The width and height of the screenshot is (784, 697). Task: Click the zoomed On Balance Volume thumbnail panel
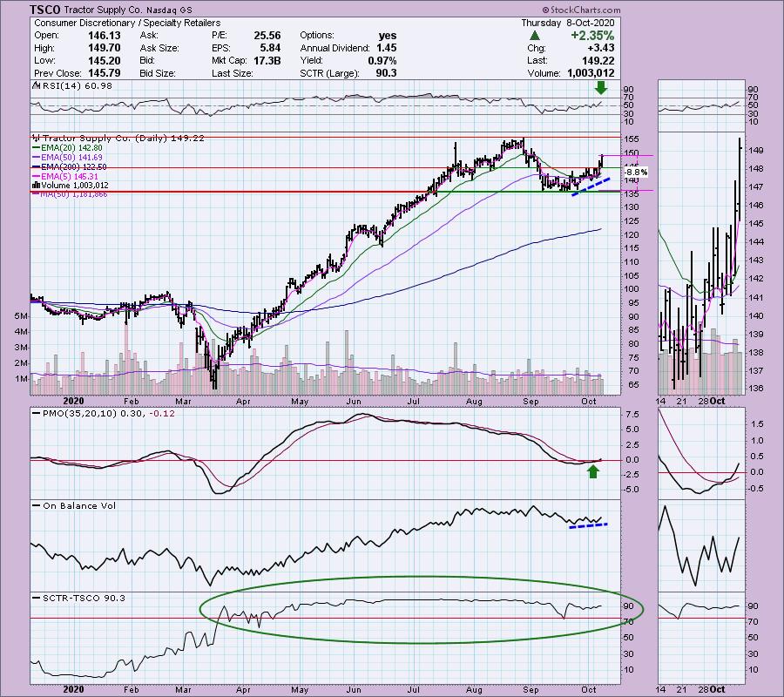(x=701, y=545)
